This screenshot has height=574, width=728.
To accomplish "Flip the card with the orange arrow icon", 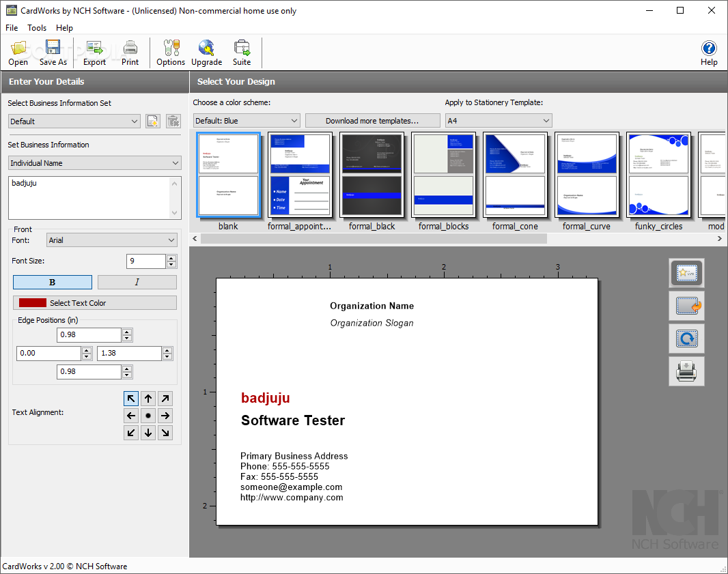I will pos(686,306).
